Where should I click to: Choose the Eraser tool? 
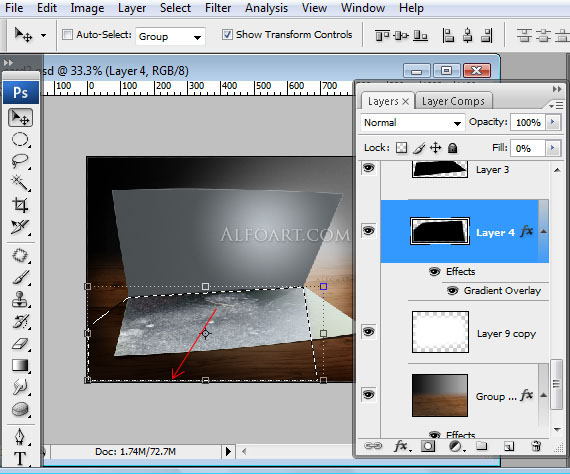20,344
